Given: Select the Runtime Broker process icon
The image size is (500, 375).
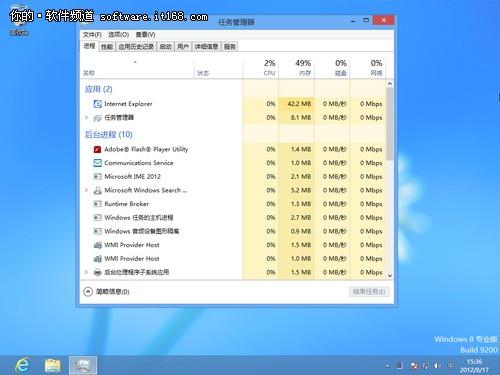Looking at the screenshot, I should tap(97, 204).
